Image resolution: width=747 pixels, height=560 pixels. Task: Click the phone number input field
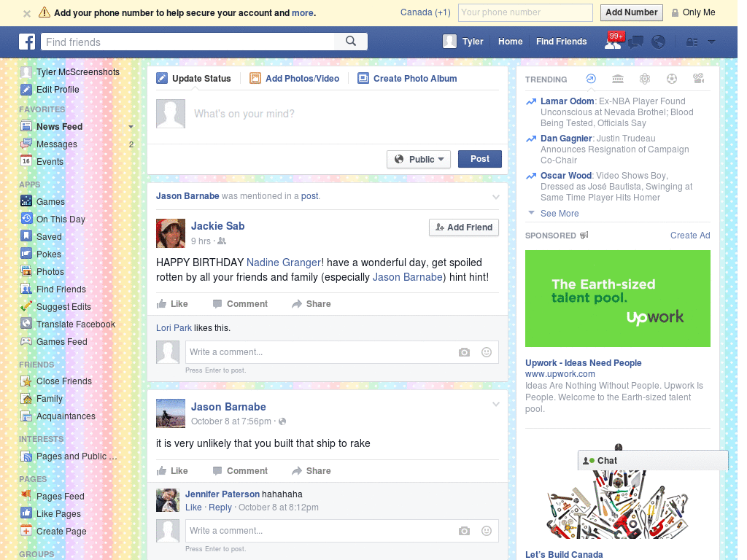click(x=525, y=12)
